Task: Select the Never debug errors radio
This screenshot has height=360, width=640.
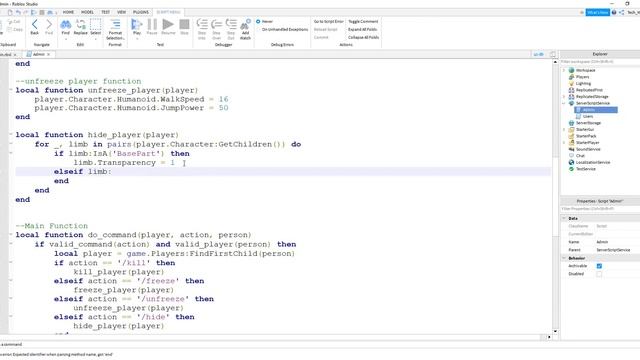Action: pyautogui.click(x=258, y=21)
